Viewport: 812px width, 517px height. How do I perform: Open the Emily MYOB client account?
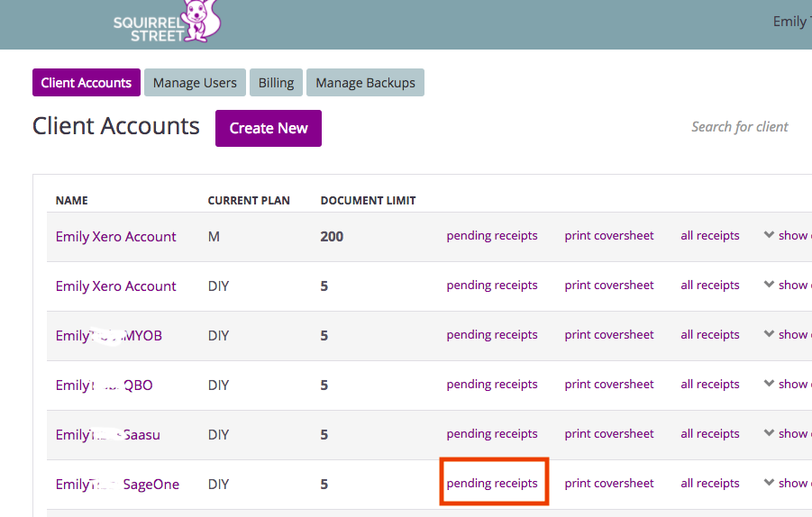coord(109,336)
